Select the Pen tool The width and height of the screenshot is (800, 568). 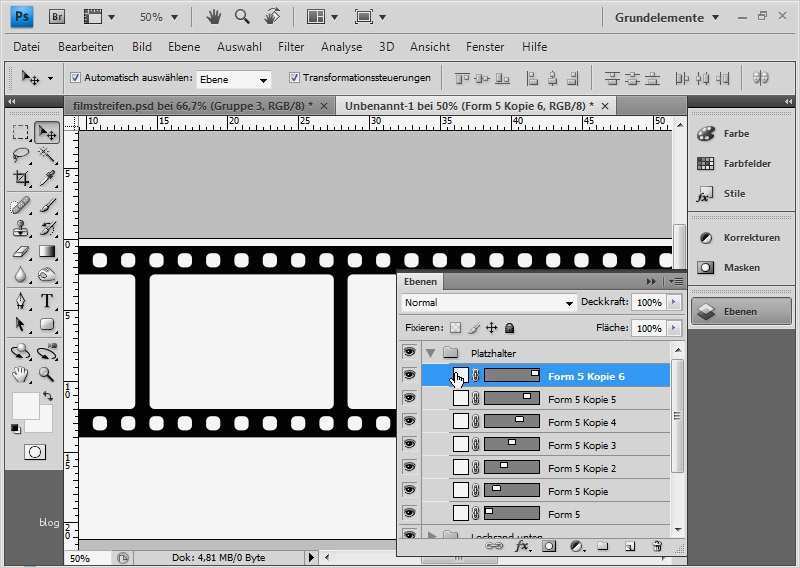20,301
